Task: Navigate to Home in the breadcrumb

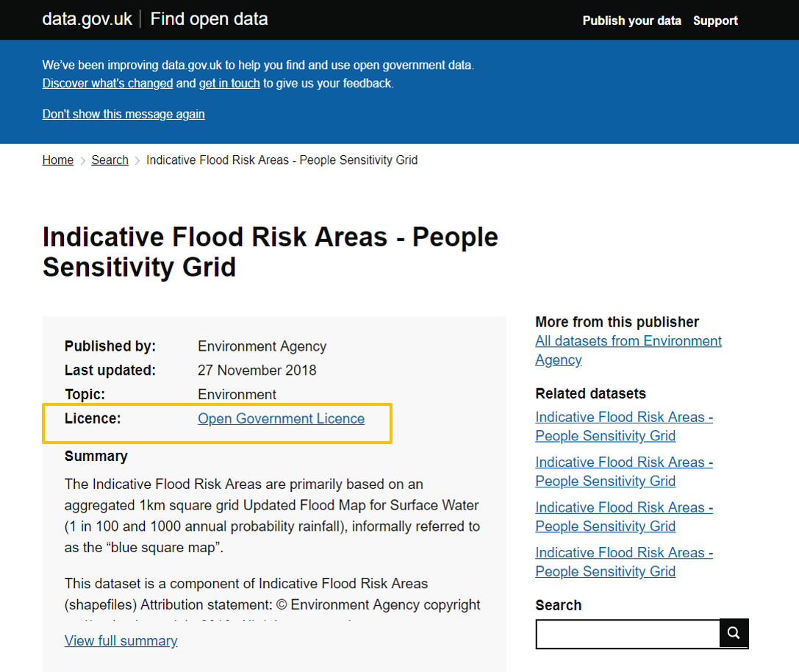Action: click(x=58, y=160)
